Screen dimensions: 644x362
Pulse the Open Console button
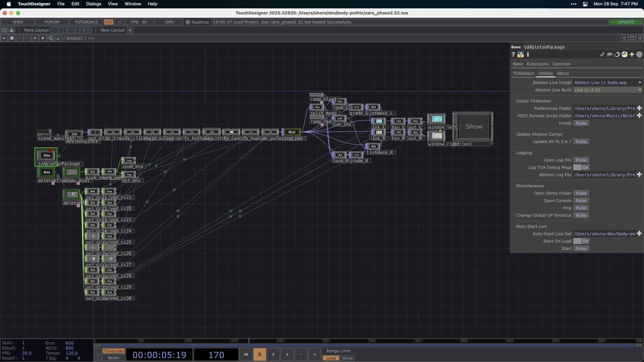[x=581, y=200]
